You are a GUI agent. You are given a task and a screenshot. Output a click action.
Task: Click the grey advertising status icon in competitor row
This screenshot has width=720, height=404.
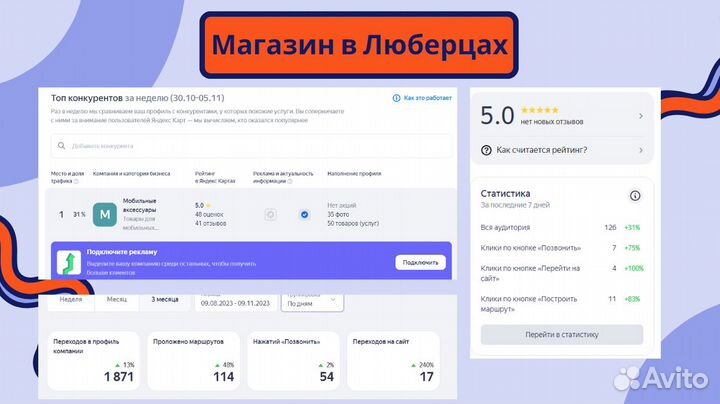(x=270, y=214)
